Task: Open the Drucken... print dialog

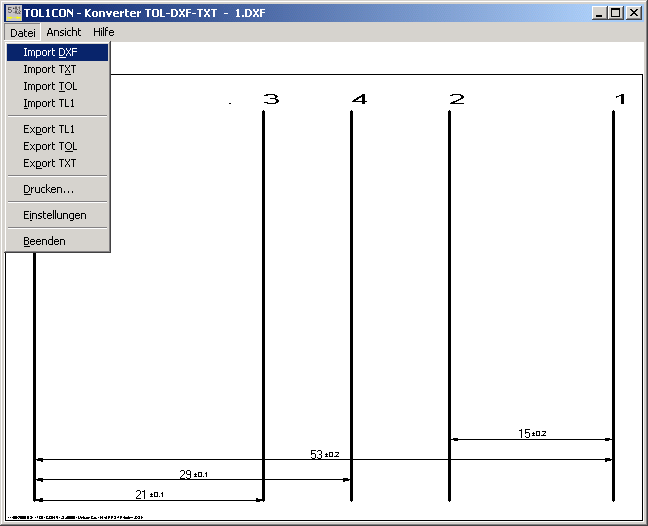Action: pyautogui.click(x=49, y=189)
